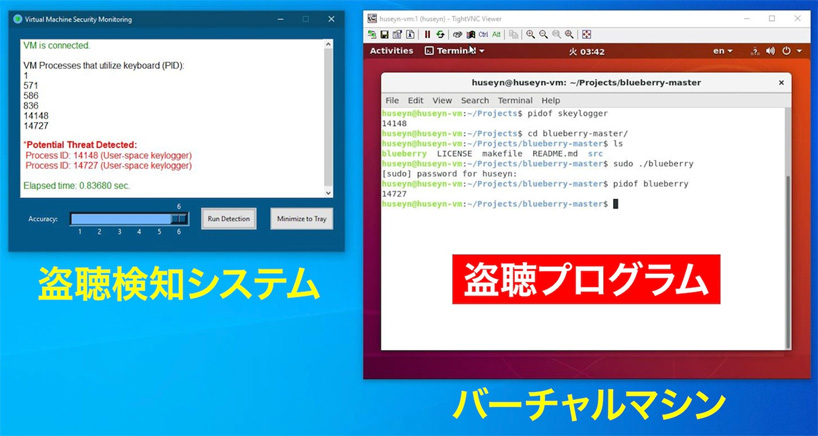
Task: Minimize the Virtual Machine Security Monitoring window
Action: click(280, 19)
